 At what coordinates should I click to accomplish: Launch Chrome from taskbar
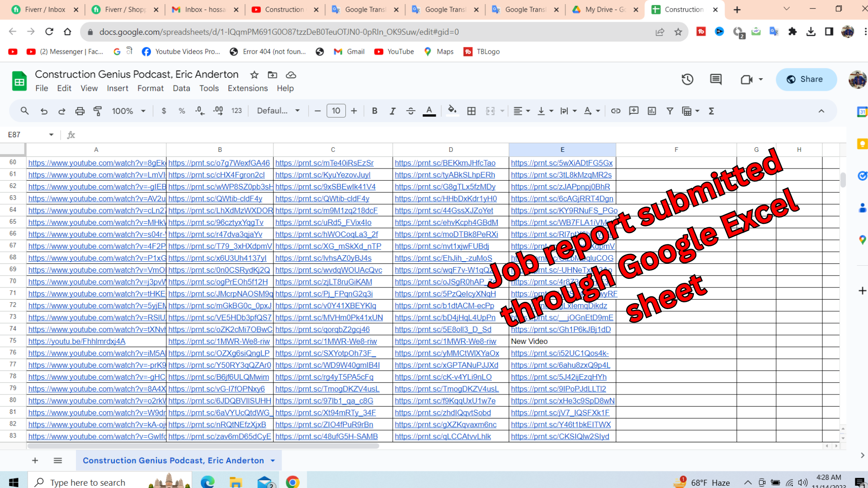[292, 482]
